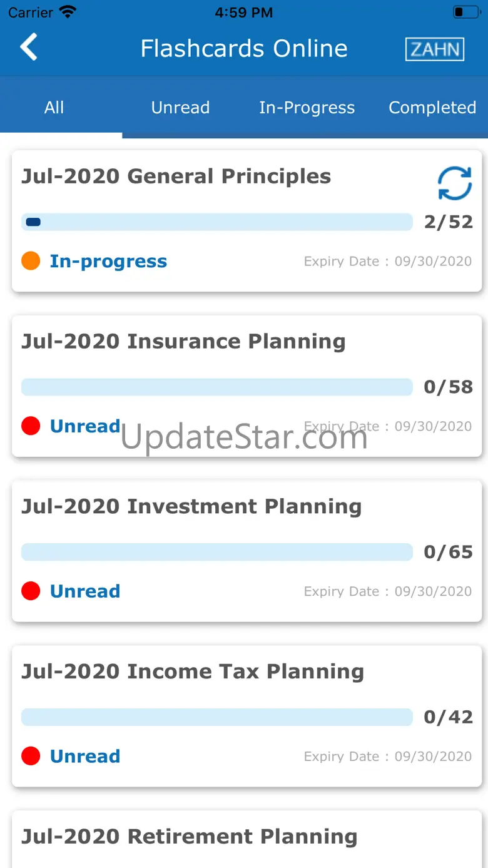This screenshot has height=868, width=488.
Task: Tap the sync refresh icon on General Principles
Action: (455, 183)
